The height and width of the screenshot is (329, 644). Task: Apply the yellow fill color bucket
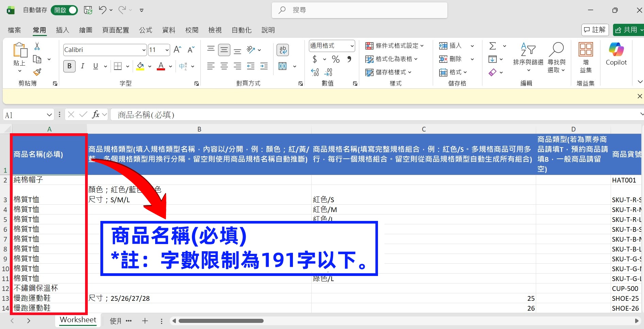140,66
